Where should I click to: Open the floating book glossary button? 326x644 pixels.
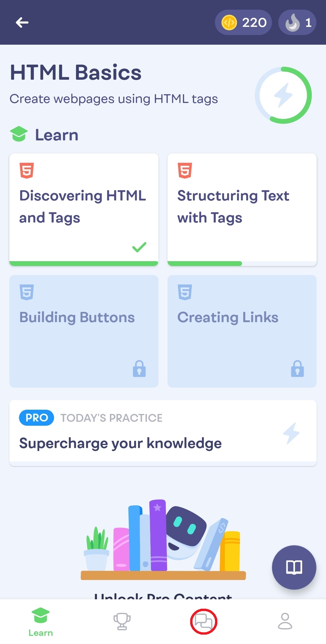tap(294, 567)
